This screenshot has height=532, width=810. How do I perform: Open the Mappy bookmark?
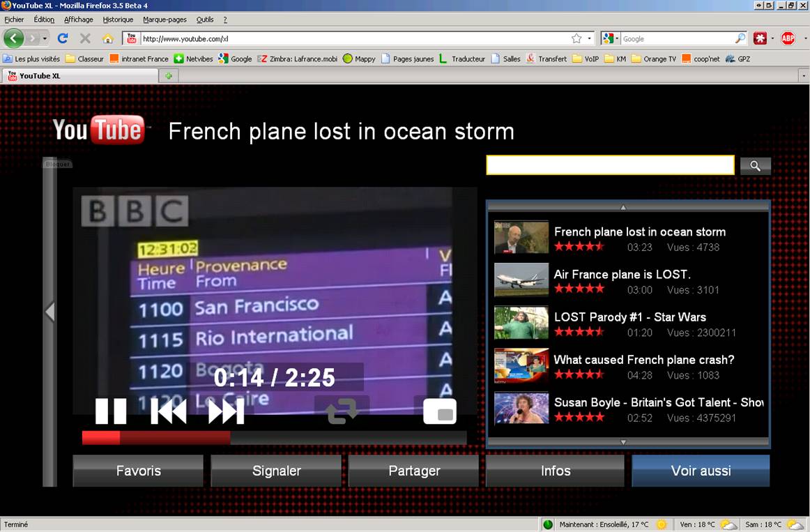click(x=359, y=59)
